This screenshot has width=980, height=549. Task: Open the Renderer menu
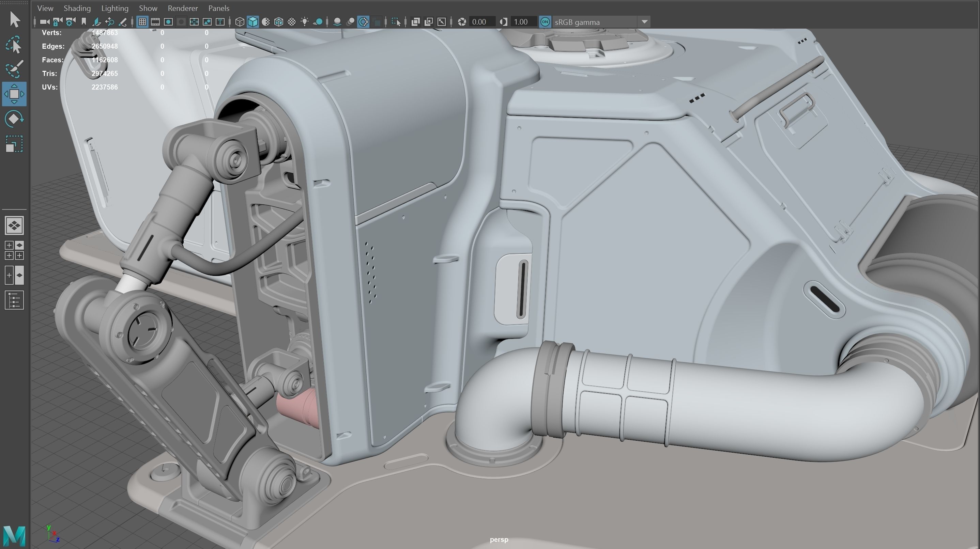pos(183,8)
